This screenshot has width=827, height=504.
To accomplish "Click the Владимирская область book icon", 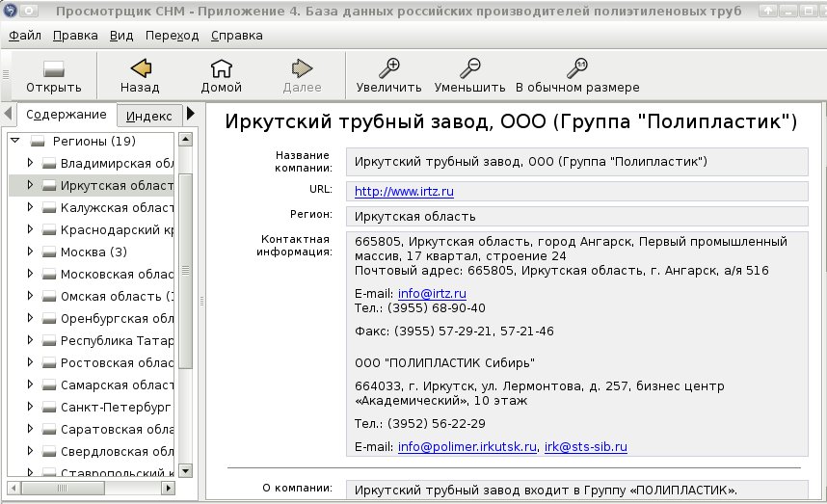I will click(49, 164).
